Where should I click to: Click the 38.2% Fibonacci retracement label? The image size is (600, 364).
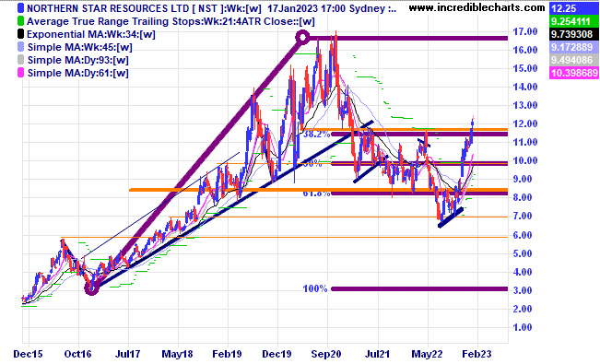pos(316,134)
